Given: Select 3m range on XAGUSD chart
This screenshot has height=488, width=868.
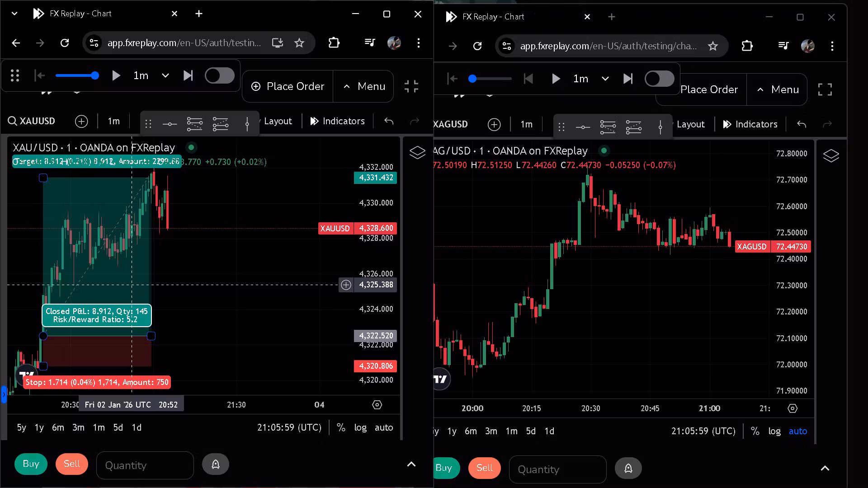Looking at the screenshot, I should pyautogui.click(x=491, y=431).
